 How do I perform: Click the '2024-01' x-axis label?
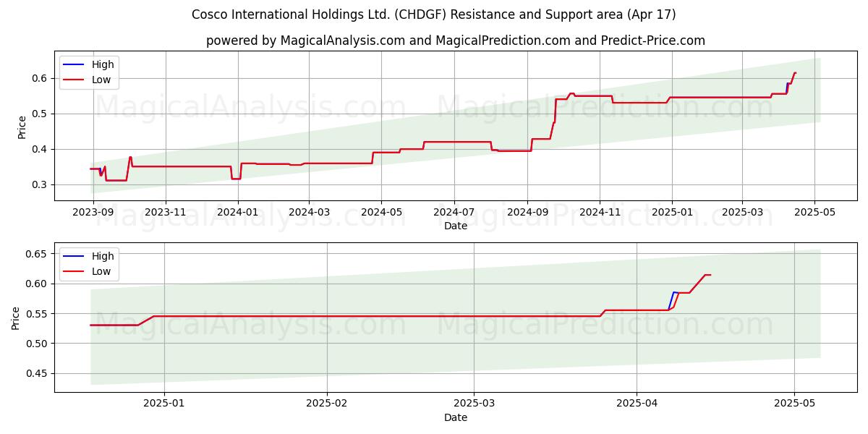pos(238,212)
